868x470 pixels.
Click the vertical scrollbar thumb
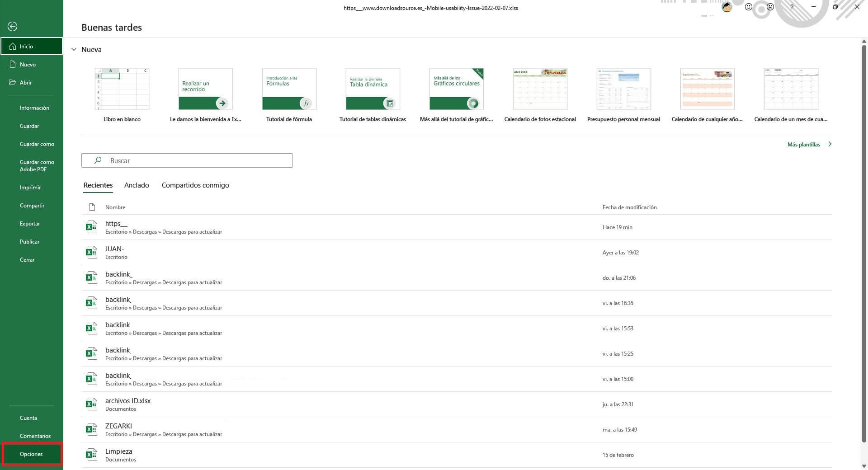pyautogui.click(x=864, y=244)
